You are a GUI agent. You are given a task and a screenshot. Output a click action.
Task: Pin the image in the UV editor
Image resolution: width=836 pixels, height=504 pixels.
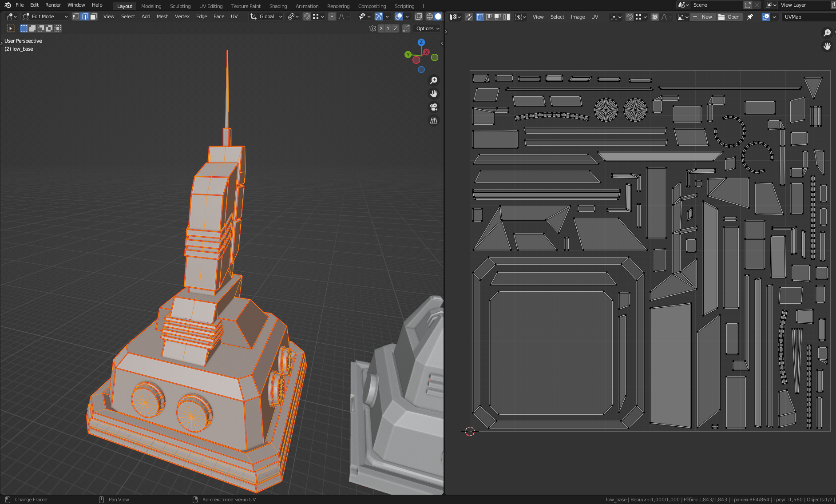tap(750, 17)
